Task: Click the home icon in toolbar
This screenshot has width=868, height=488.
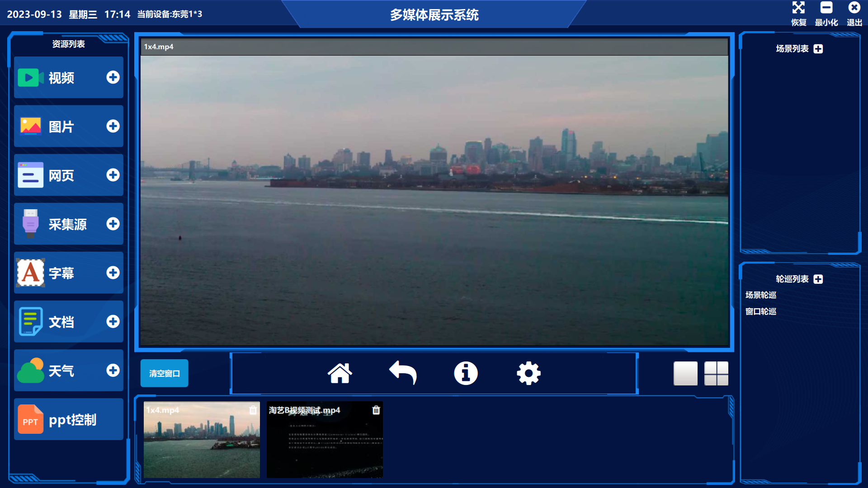Action: [340, 373]
